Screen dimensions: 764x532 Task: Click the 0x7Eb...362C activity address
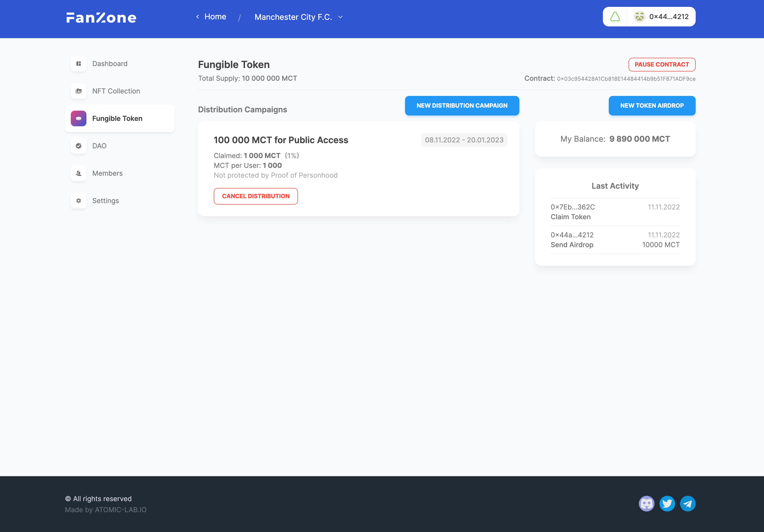click(573, 207)
